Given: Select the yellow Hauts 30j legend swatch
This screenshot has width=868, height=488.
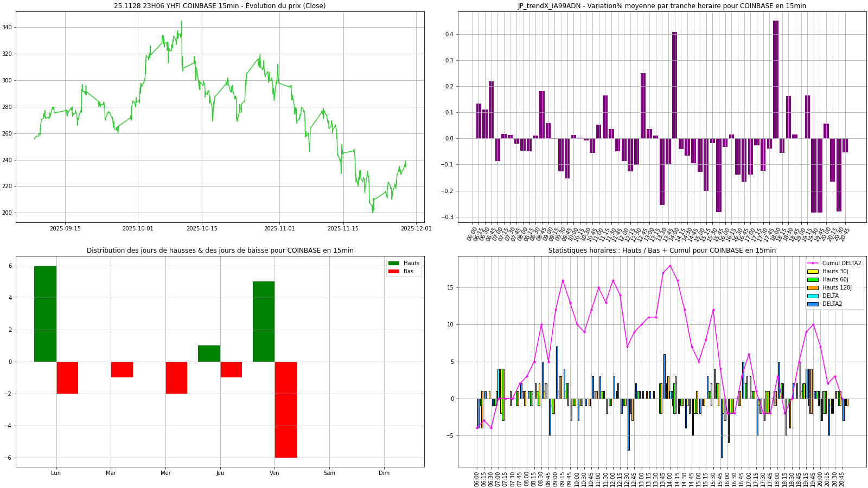Looking at the screenshot, I should coord(813,272).
